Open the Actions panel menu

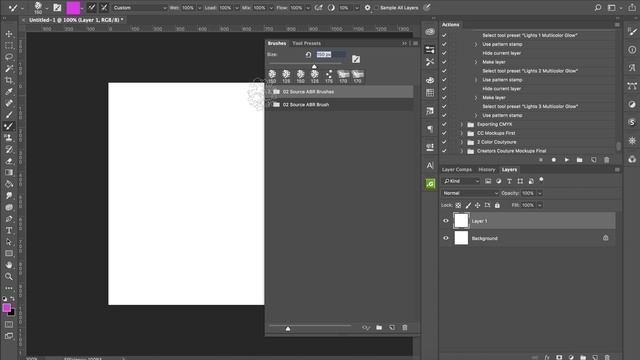617,24
